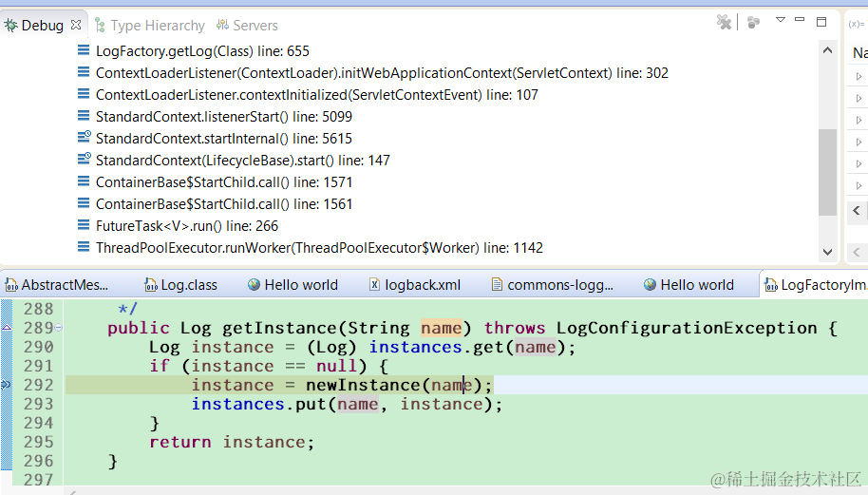Click the Variables panel scroll left arrow
The width and height of the screenshot is (868, 495).
pos(857,210)
